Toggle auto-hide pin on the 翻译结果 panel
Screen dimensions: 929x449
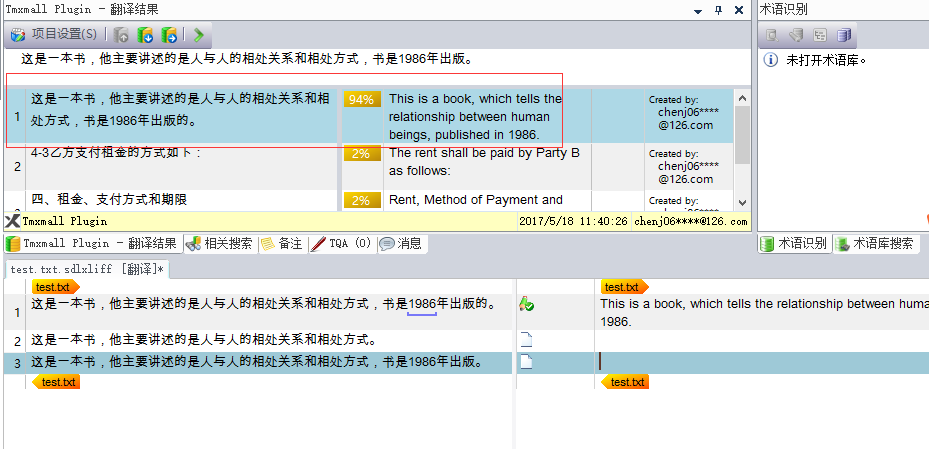(x=718, y=10)
